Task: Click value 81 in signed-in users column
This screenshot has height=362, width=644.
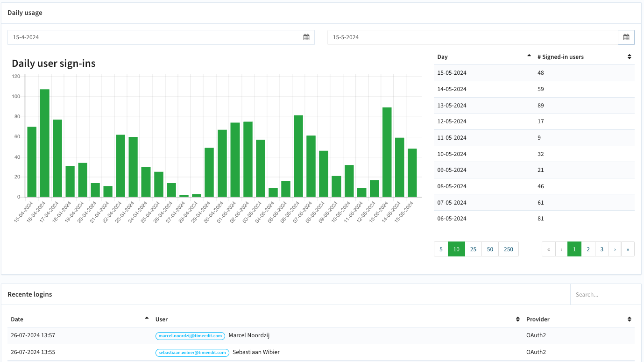Action: [x=541, y=219]
